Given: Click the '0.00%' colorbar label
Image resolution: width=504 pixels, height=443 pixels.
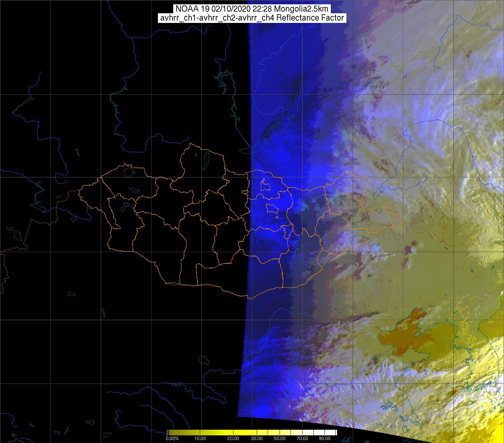Looking at the screenshot, I should pos(172,439).
